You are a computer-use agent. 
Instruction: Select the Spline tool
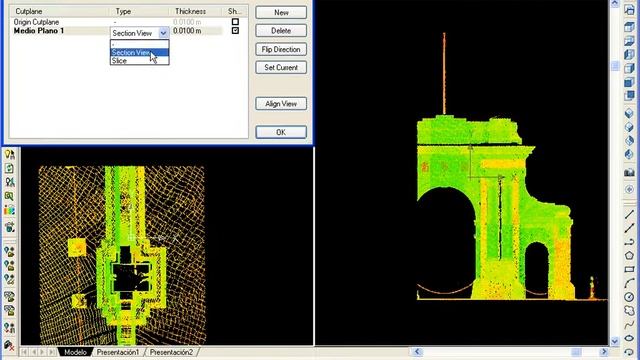629,324
